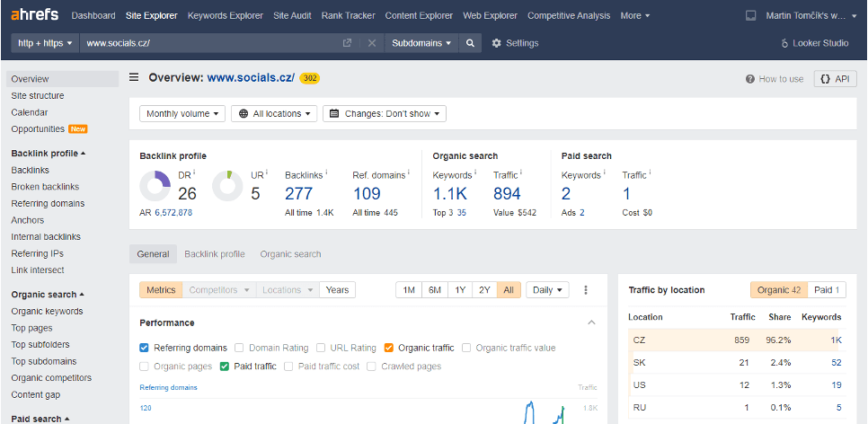Screen dimensions: 868x424
Task: Switch to Organic search tab
Action: (x=290, y=254)
